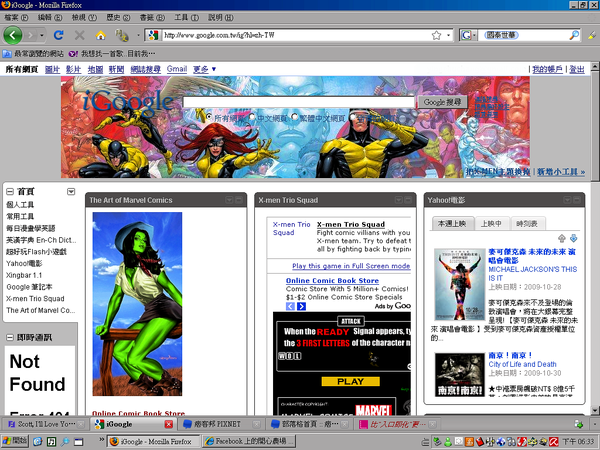
Task: Minimize The Art of Marvel Comics gadget
Action: click(239, 200)
